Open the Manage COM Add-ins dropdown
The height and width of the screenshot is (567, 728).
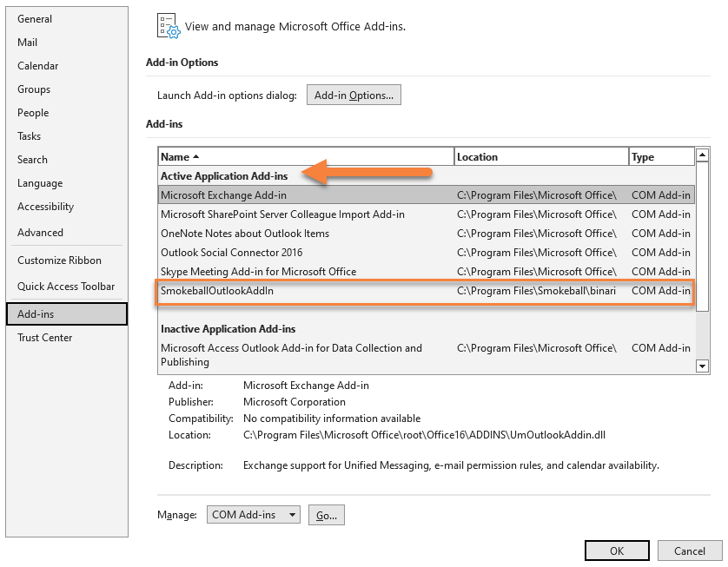click(254, 515)
